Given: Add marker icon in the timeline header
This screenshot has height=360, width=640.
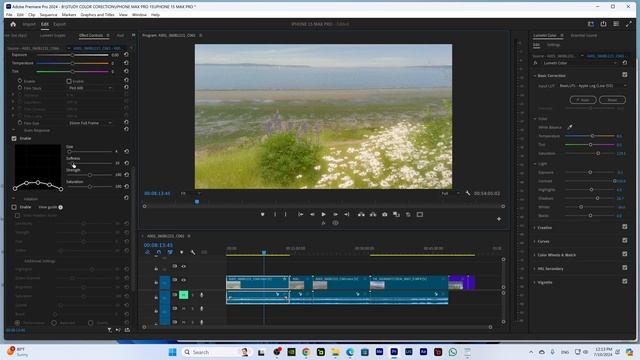Looking at the screenshot, I should (182, 252).
